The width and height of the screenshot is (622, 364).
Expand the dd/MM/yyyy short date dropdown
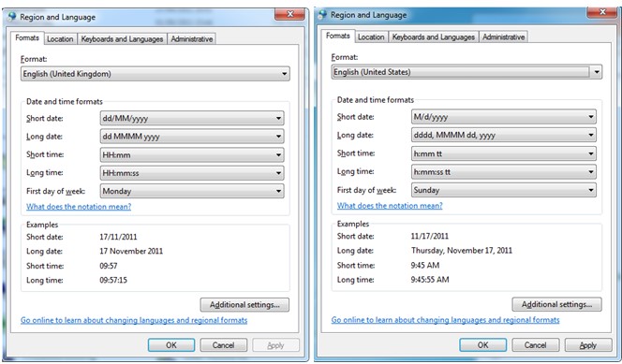coord(192,118)
